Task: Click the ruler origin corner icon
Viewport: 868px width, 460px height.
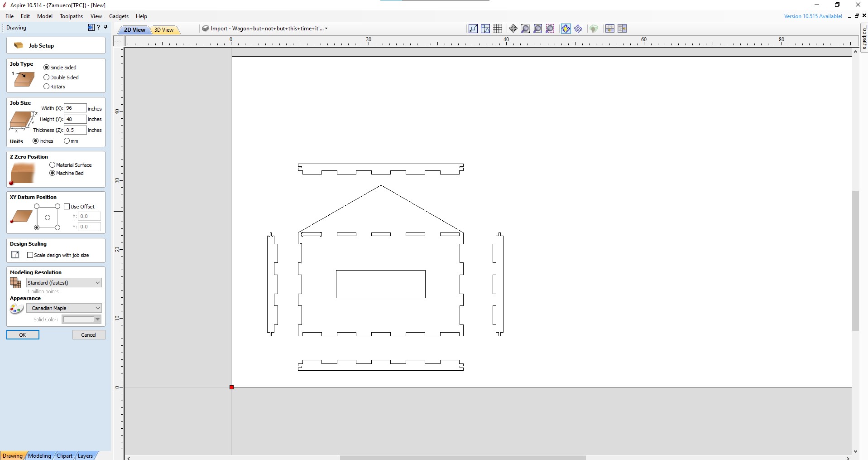Action: (118, 41)
